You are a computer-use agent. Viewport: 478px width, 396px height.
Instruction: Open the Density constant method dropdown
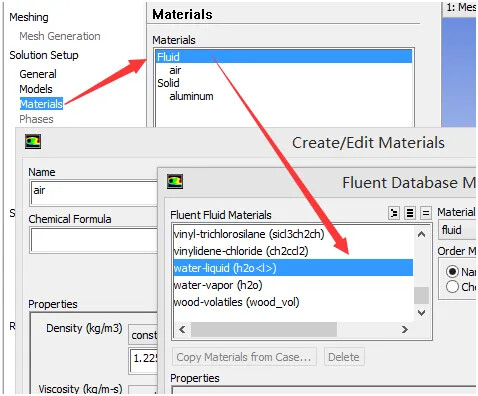143,335
